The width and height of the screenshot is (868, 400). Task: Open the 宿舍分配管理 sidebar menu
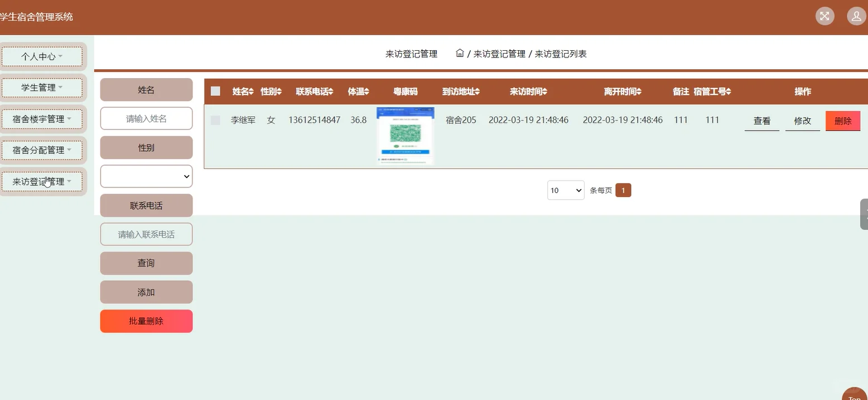42,150
